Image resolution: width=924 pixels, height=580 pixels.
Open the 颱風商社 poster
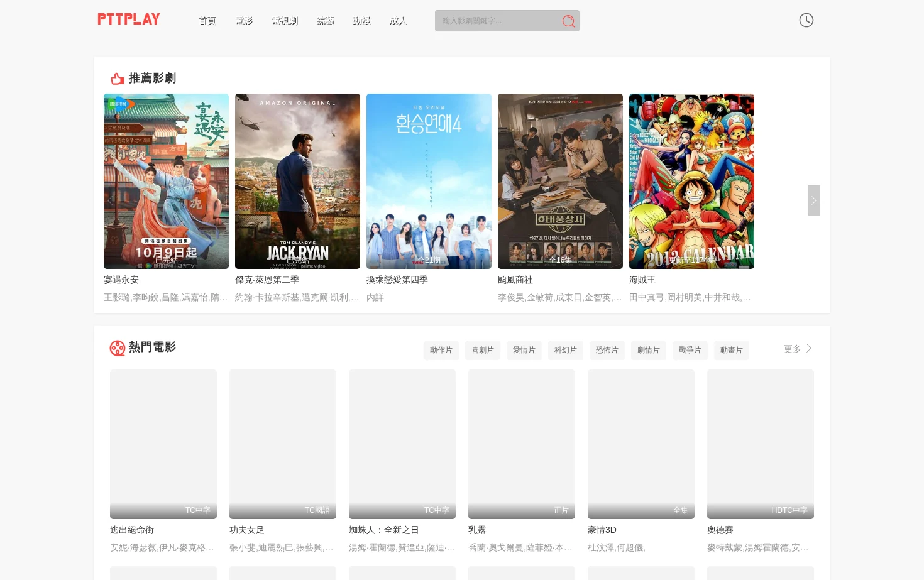coord(560,181)
